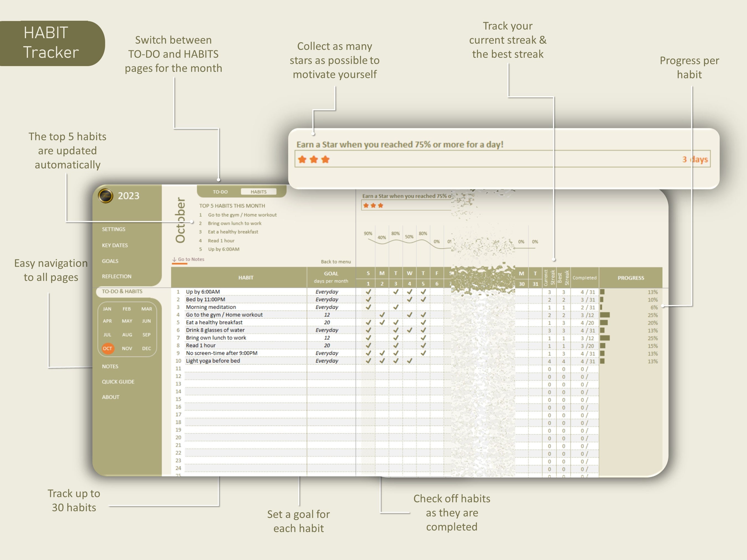
Task: Toggle Sunday checkmark for Up by 6:00AM
Action: pyautogui.click(x=369, y=292)
